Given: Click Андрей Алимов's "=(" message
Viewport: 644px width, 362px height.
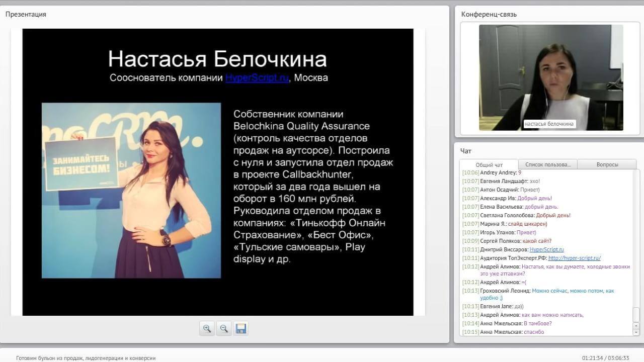Looking at the screenshot, I should coord(495,282).
